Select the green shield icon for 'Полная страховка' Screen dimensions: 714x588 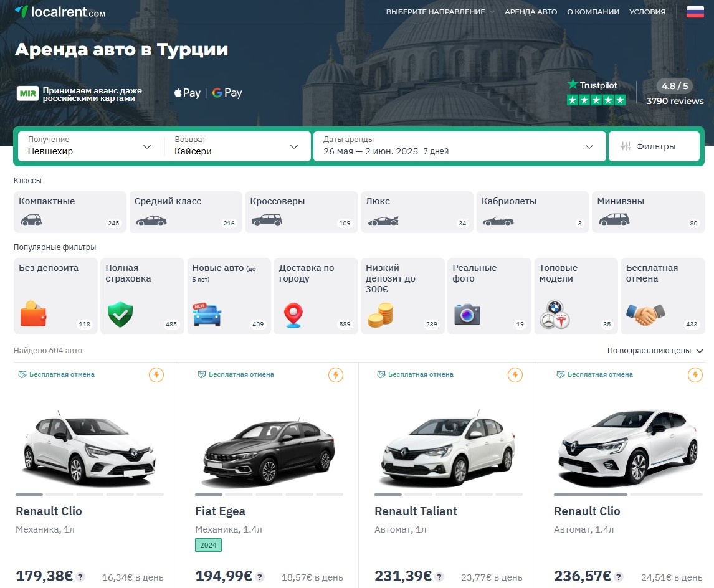[120, 313]
